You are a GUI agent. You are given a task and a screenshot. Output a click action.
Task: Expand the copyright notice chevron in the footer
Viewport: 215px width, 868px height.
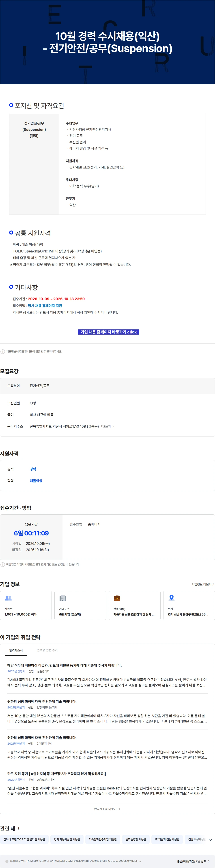(x=140, y=861)
